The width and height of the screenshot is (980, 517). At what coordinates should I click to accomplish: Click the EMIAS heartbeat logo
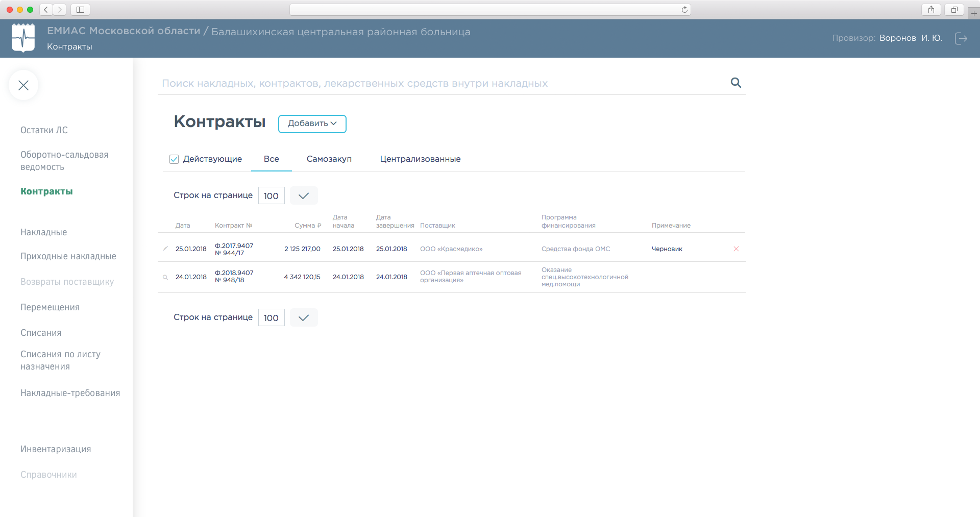coord(23,38)
